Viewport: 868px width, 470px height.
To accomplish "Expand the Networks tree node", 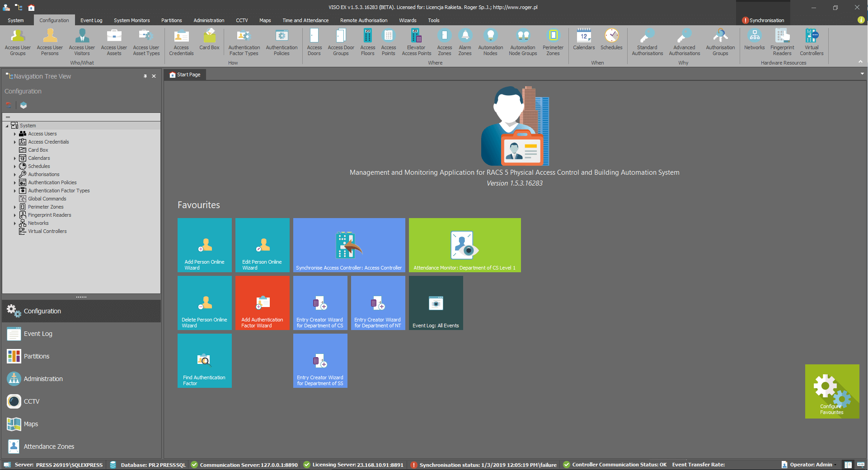I will click(14, 223).
